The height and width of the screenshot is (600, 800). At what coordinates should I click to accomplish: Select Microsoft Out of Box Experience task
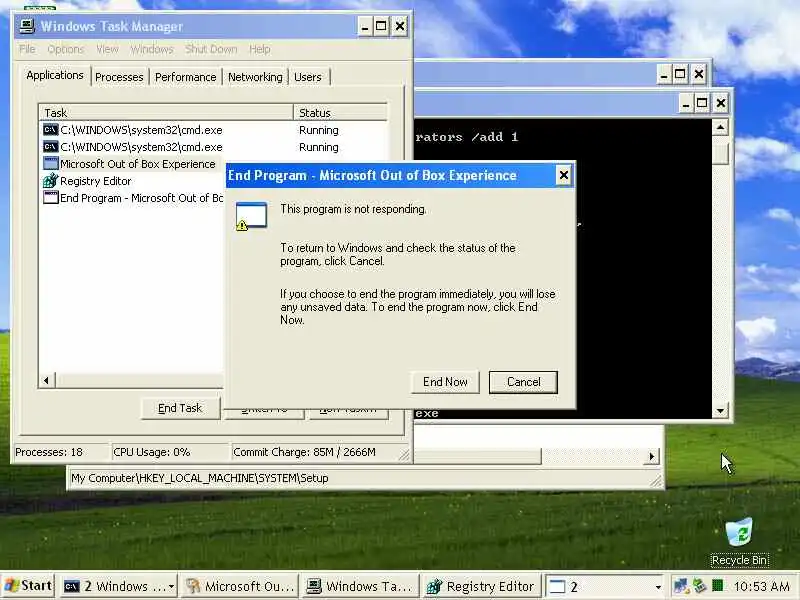(132, 164)
